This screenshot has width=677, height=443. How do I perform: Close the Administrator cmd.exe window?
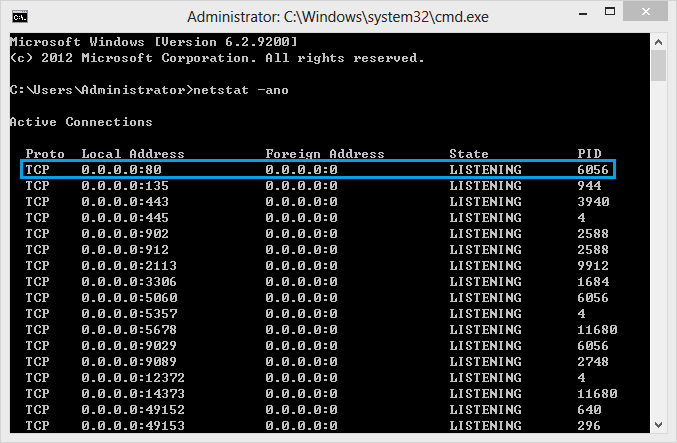point(645,12)
